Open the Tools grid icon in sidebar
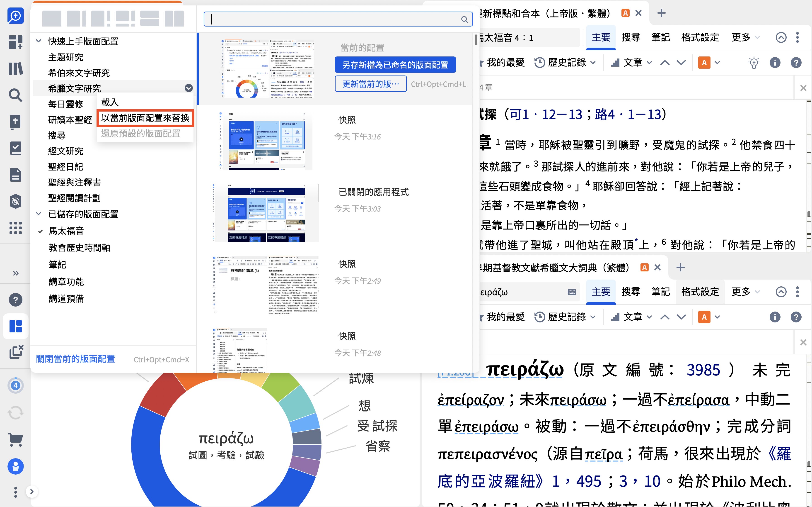This screenshot has width=812, height=507. click(15, 228)
